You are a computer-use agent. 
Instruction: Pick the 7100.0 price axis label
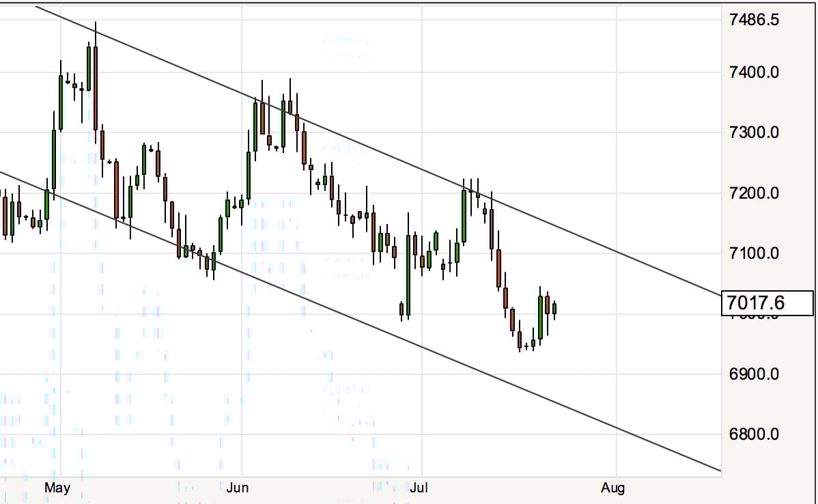tap(754, 253)
